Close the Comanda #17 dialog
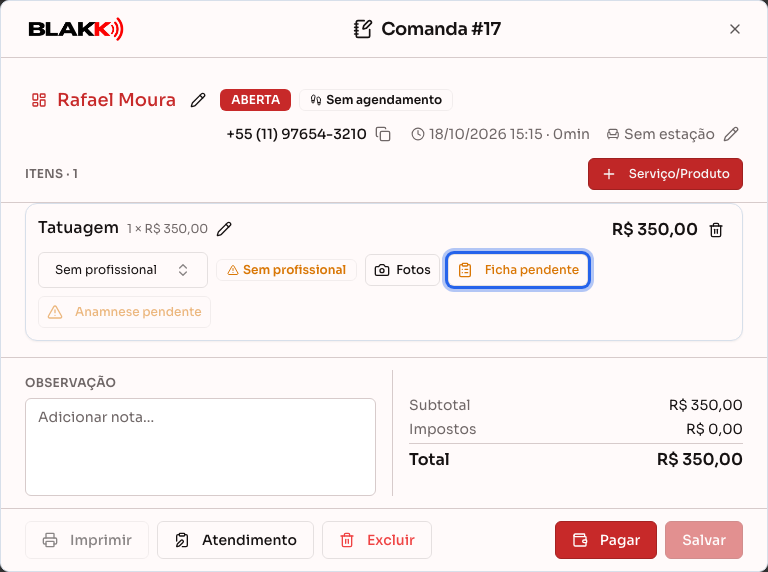The height and width of the screenshot is (572, 768). pos(735,29)
